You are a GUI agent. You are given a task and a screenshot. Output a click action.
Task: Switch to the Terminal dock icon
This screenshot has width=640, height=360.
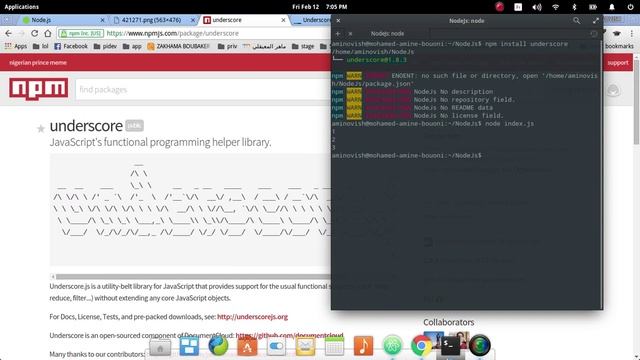pos(450,346)
